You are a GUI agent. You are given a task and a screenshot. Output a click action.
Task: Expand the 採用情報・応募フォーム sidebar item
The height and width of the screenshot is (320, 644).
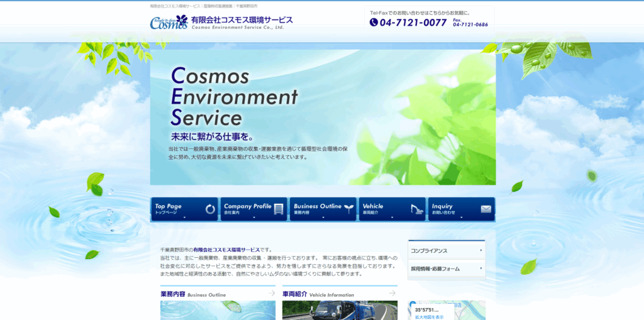click(480, 268)
